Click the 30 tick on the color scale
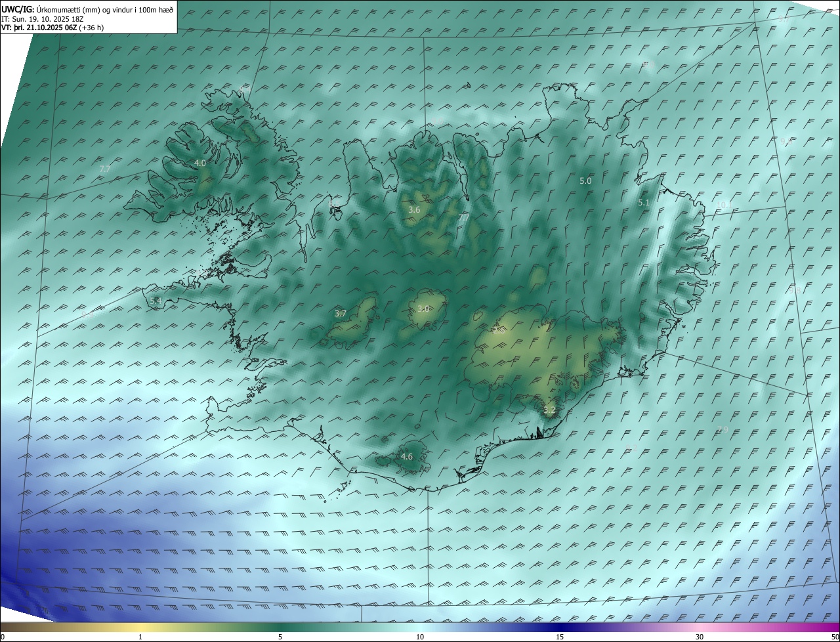The height and width of the screenshot is (642, 840). [700, 637]
